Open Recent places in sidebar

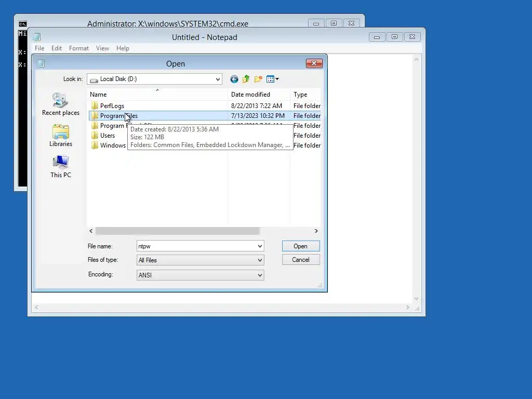(61, 104)
